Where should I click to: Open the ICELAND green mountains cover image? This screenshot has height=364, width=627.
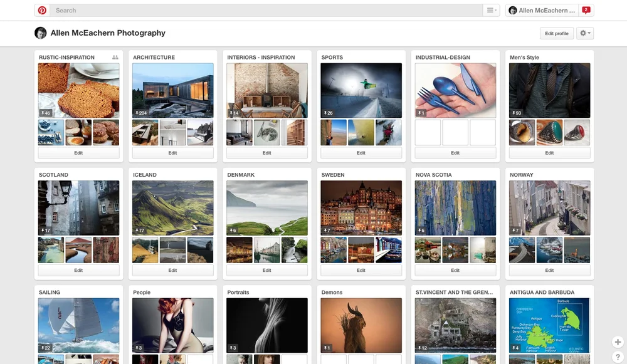pos(173,208)
